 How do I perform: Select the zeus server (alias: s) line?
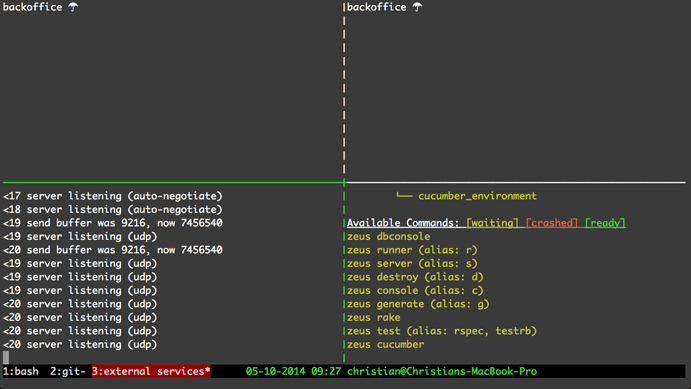(x=412, y=263)
